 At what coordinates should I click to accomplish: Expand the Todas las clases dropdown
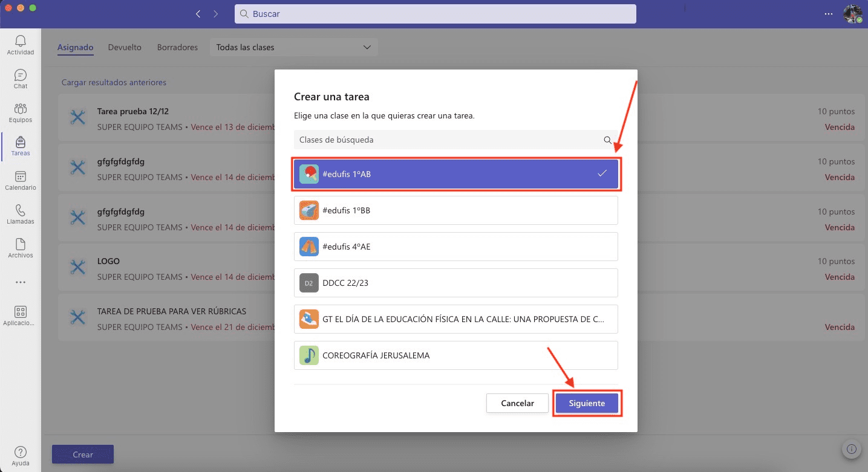(293, 47)
